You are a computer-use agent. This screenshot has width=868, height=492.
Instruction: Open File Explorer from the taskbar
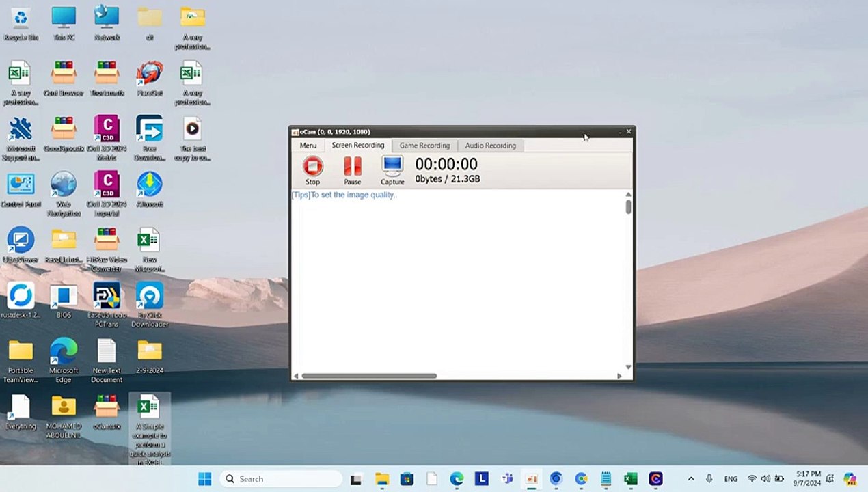tap(382, 479)
